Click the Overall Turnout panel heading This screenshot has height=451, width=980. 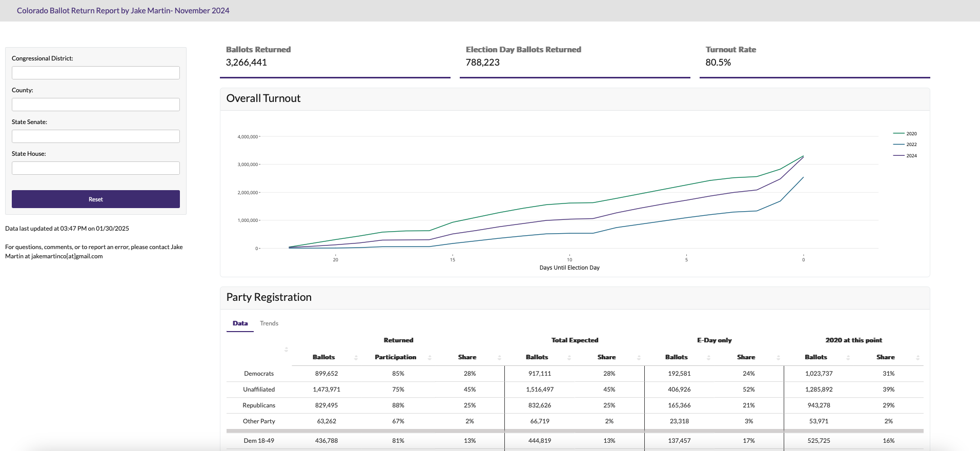click(263, 98)
